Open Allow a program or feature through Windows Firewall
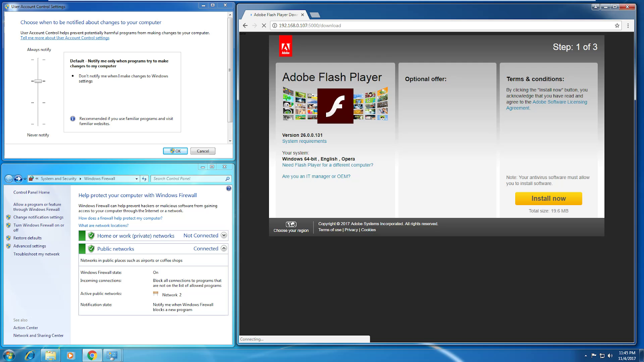Image resolution: width=644 pixels, height=362 pixels. point(37,207)
